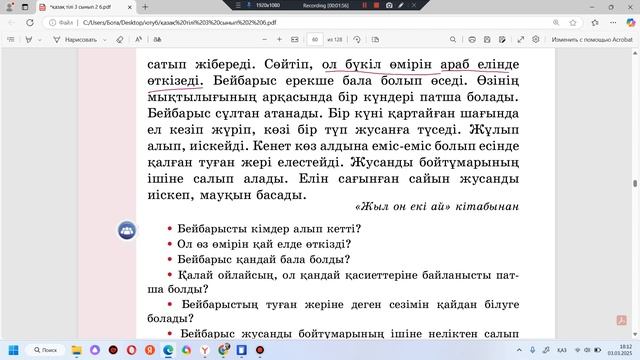Select the highlight tool in PDF toolbar
Image resolution: width=640 pixels, height=360 pixels.
[x=29, y=40]
